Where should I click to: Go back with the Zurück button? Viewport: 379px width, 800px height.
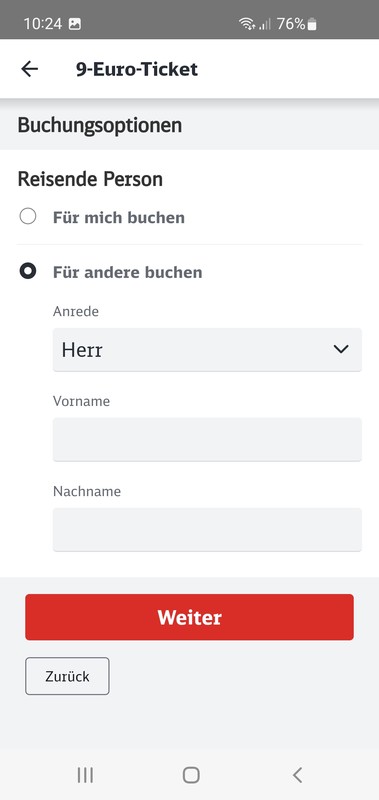pos(67,676)
